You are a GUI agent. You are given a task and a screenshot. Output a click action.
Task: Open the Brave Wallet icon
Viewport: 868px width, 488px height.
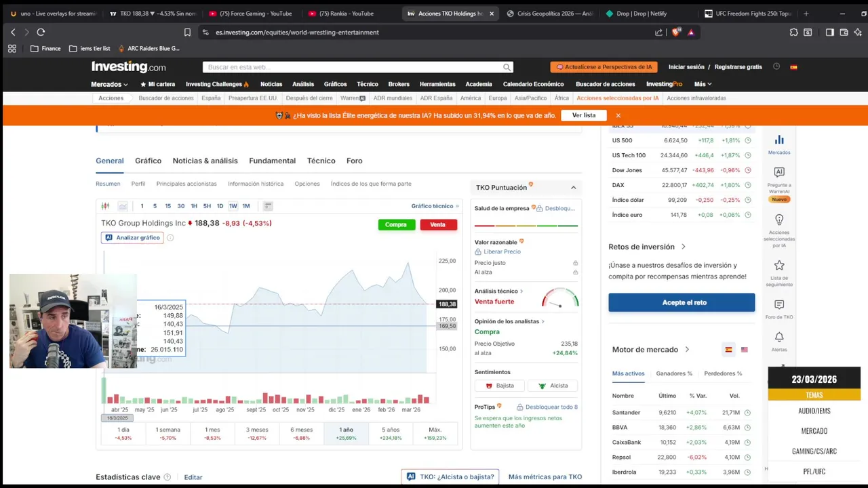844,32
